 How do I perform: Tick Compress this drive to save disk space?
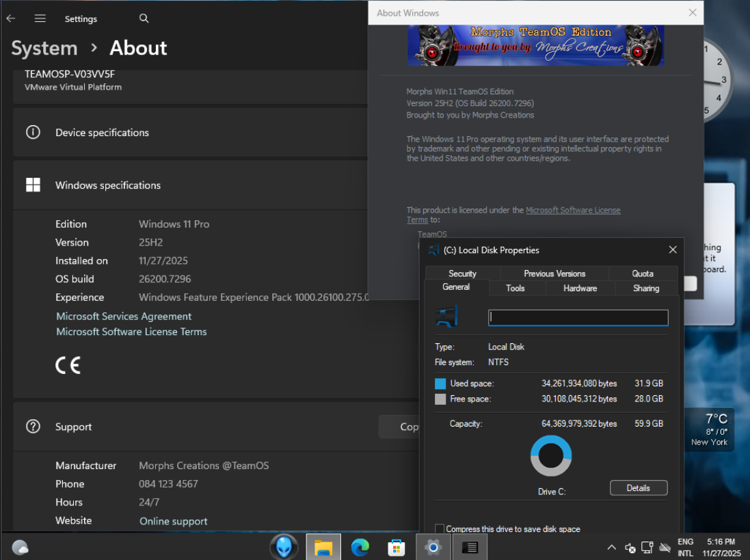(x=440, y=529)
